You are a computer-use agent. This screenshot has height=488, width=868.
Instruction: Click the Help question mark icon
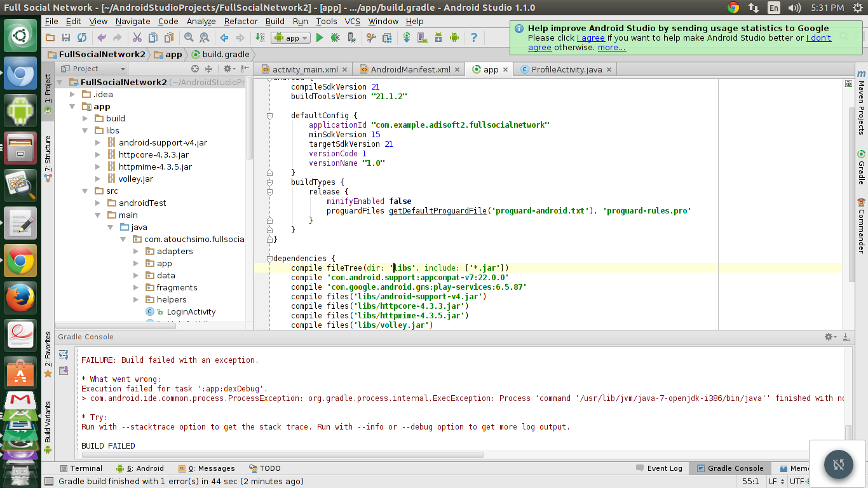[x=473, y=38]
